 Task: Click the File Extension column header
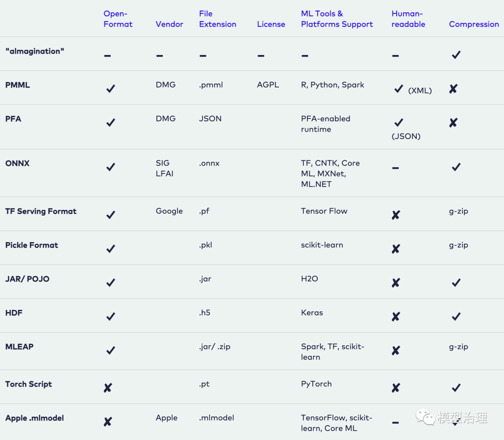pyautogui.click(x=217, y=19)
